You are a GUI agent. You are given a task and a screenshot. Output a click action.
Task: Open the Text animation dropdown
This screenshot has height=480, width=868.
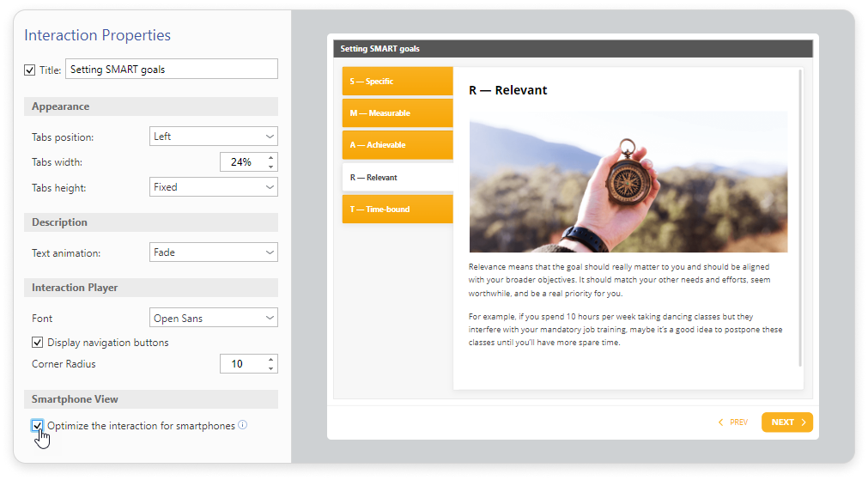coord(213,252)
